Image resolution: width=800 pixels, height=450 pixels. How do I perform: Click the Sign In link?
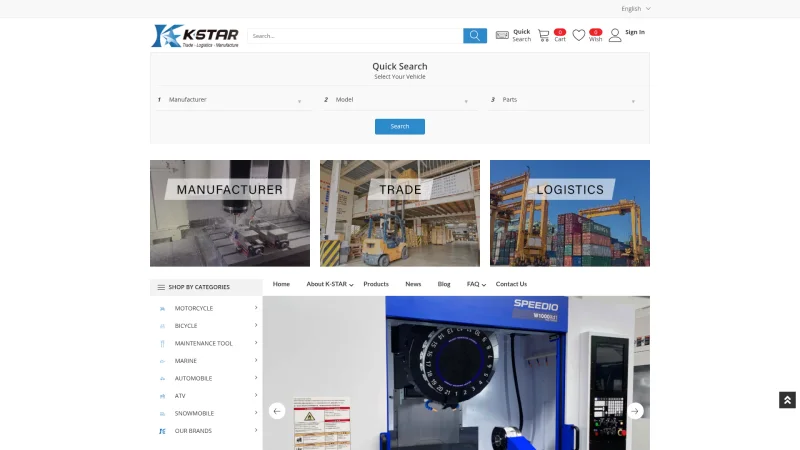pos(635,32)
